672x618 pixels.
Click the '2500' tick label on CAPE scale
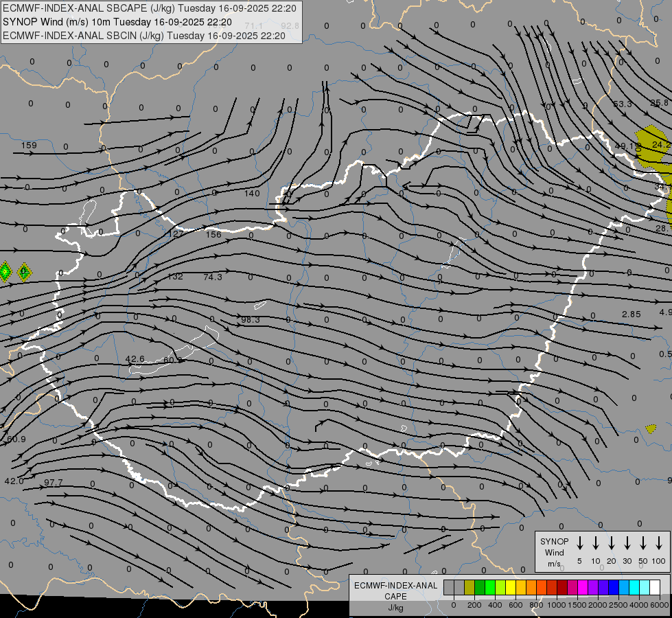(618, 605)
